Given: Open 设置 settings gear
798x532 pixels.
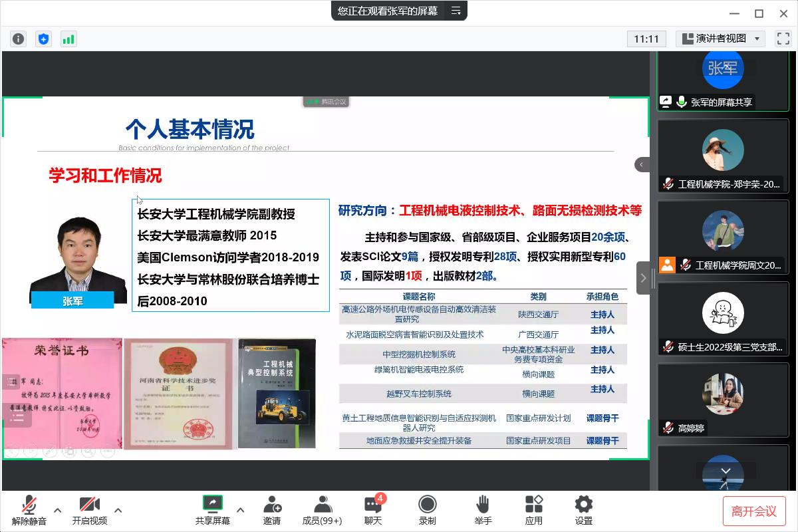Looking at the screenshot, I should point(583,509).
